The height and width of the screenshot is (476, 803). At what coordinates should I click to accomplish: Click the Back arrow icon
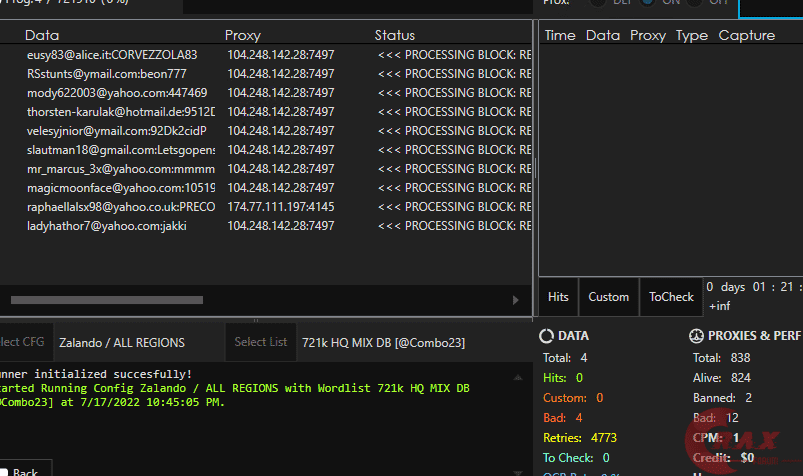(x=4, y=472)
